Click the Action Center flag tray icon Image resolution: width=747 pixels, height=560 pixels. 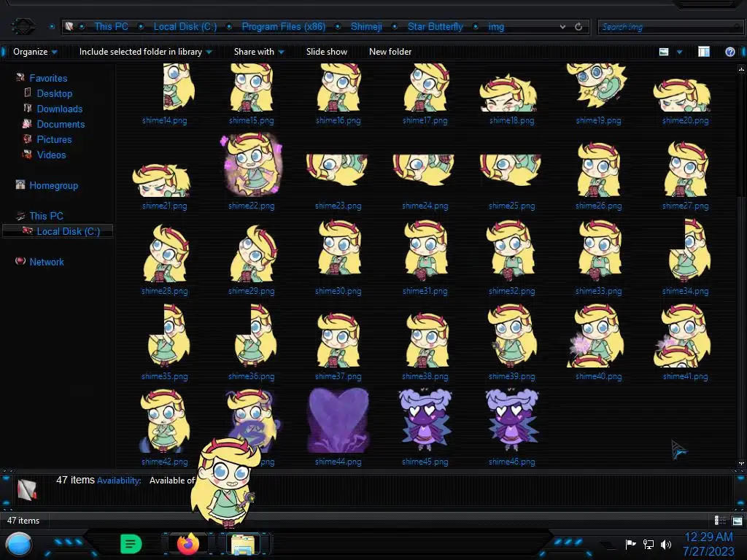tap(631, 544)
